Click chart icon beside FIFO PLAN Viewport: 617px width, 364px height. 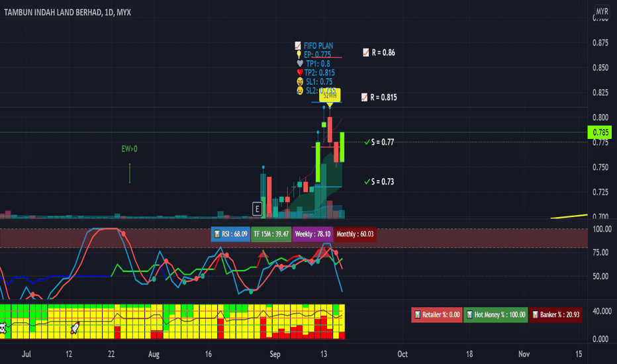[x=298, y=46]
